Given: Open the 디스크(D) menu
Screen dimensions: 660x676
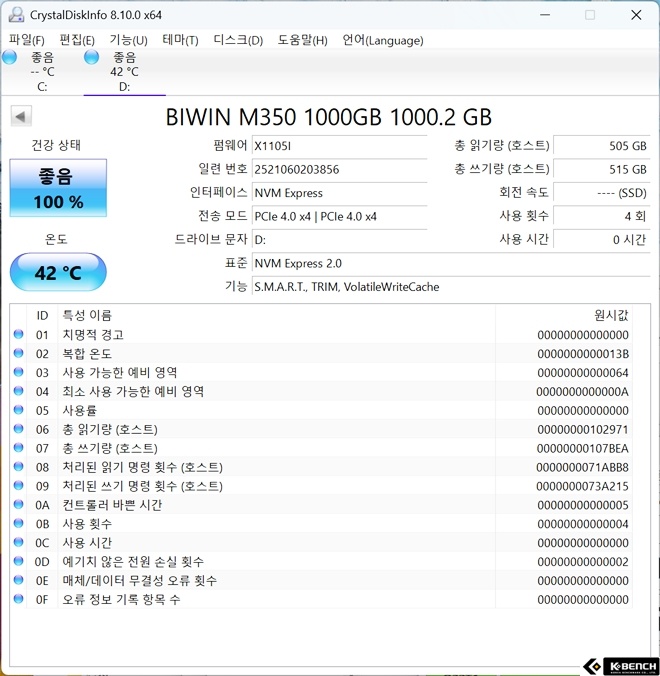Looking at the screenshot, I should 238,40.
